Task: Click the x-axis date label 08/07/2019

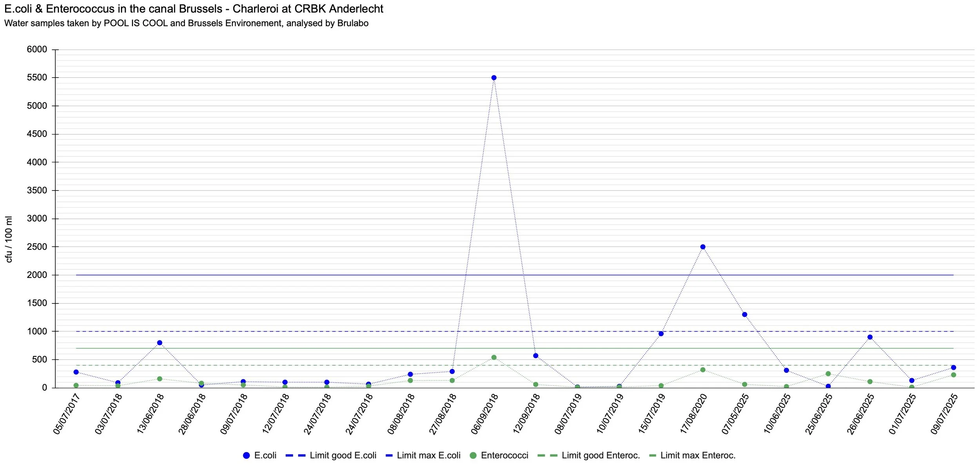Action: point(568,414)
